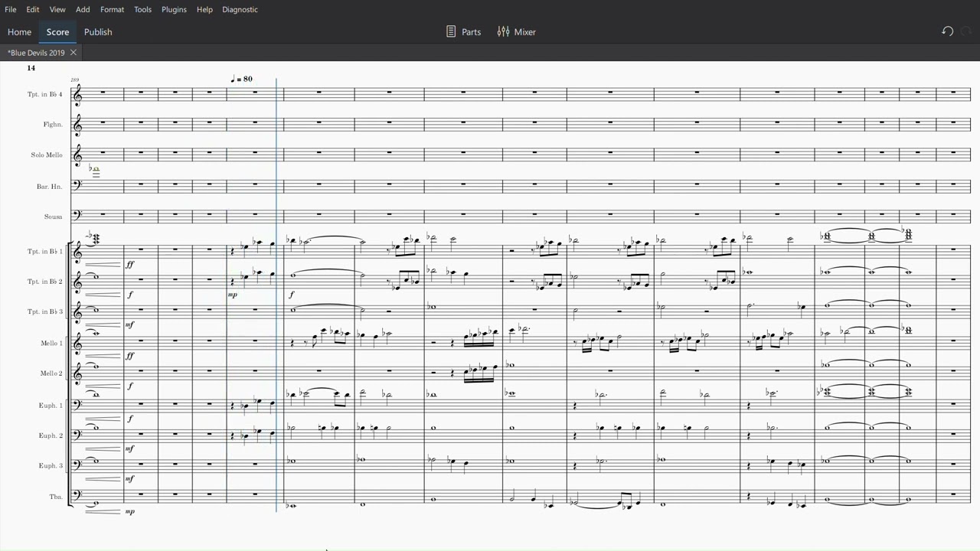Select the Flghn. staff label
Viewport: 980px width, 551px height.
pyautogui.click(x=53, y=125)
